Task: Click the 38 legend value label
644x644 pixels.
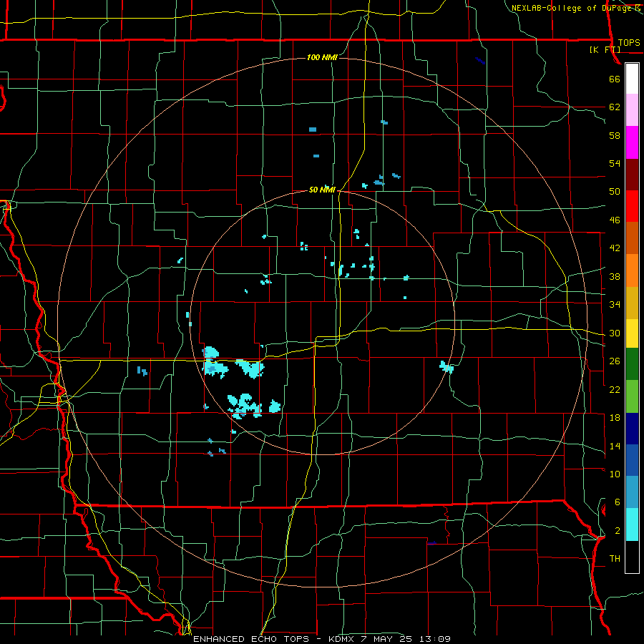Action: [x=615, y=276]
